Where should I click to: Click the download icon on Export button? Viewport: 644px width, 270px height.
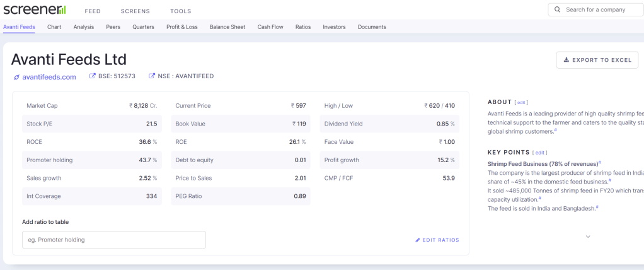566,60
